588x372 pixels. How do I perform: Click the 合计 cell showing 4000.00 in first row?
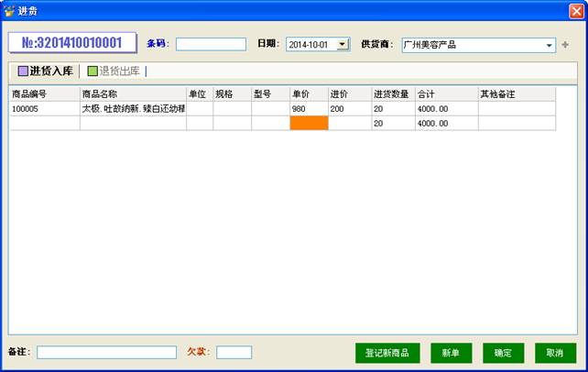click(x=445, y=109)
